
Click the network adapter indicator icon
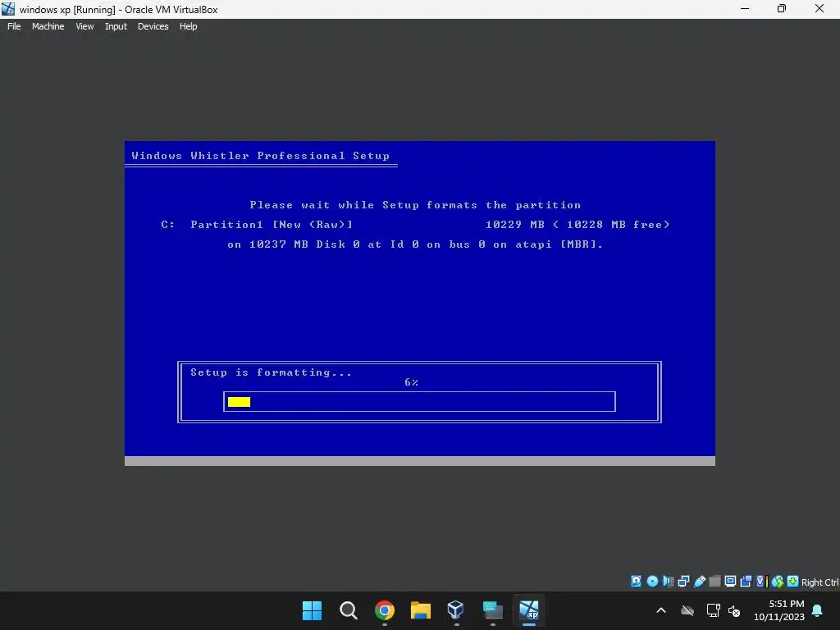click(683, 582)
